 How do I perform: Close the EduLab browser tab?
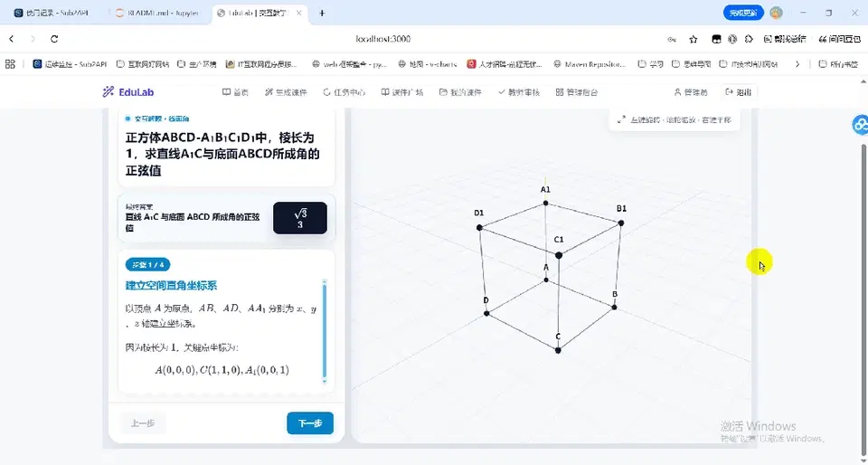click(x=298, y=13)
